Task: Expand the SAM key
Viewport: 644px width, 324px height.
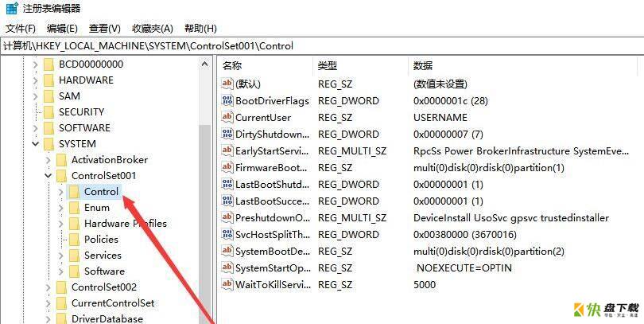Action: [36, 96]
